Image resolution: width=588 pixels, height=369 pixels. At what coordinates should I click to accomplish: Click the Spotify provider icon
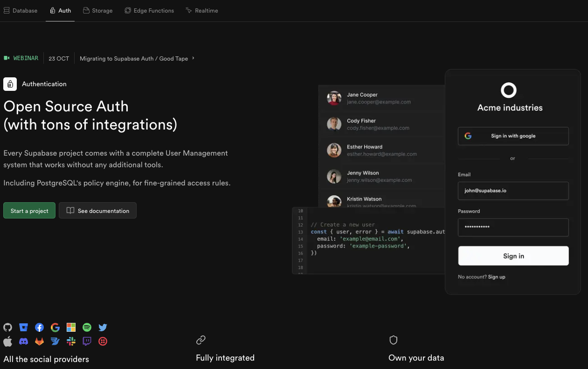point(87,328)
